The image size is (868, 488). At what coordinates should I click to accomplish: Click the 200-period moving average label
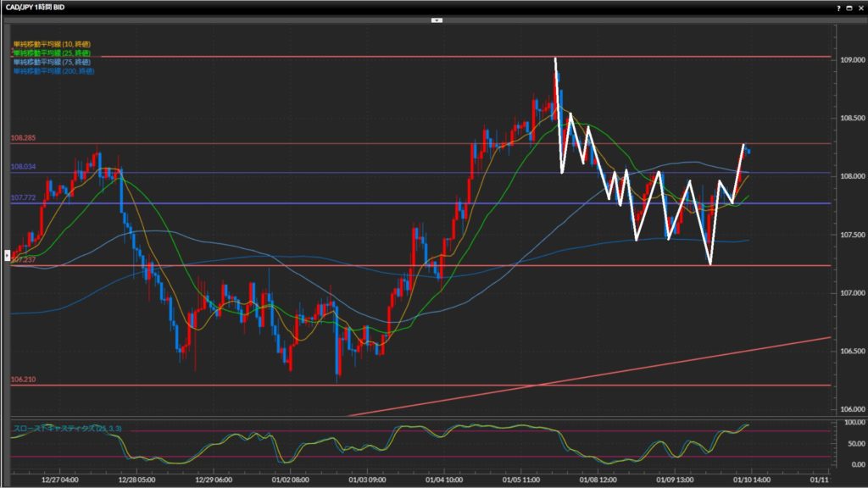pyautogui.click(x=53, y=70)
